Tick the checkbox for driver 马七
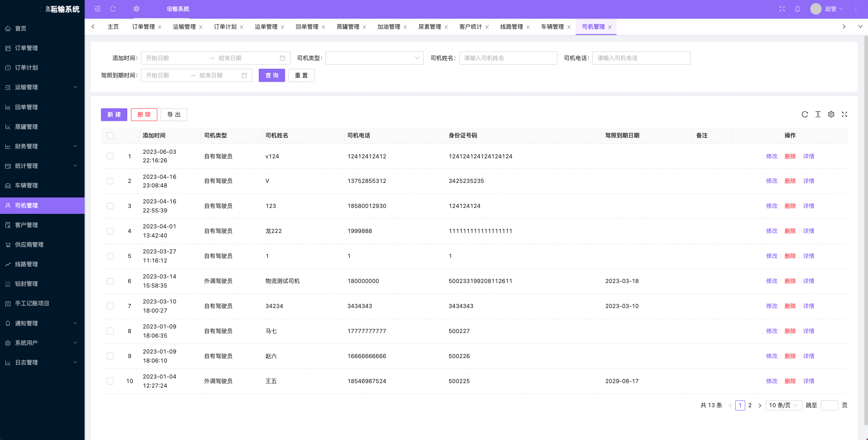 tap(110, 331)
